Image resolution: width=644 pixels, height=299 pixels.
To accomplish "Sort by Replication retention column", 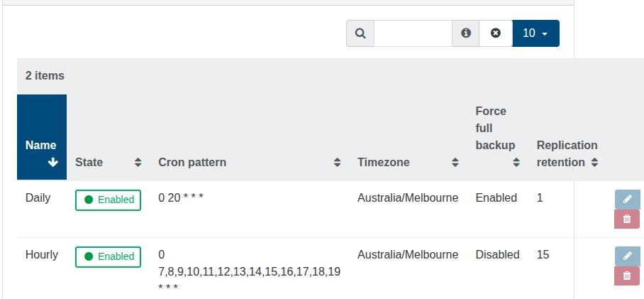I will click(x=594, y=163).
